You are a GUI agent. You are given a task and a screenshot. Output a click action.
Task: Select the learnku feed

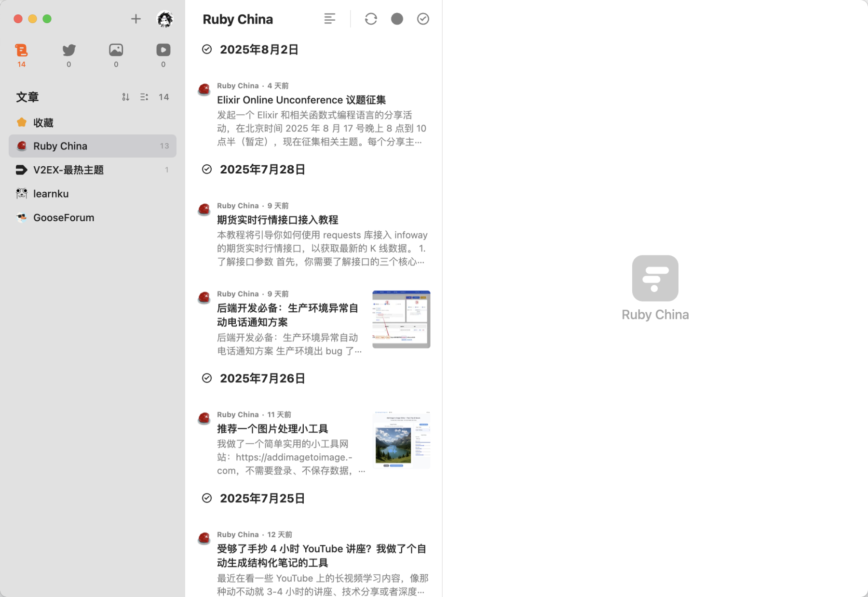pos(93,194)
